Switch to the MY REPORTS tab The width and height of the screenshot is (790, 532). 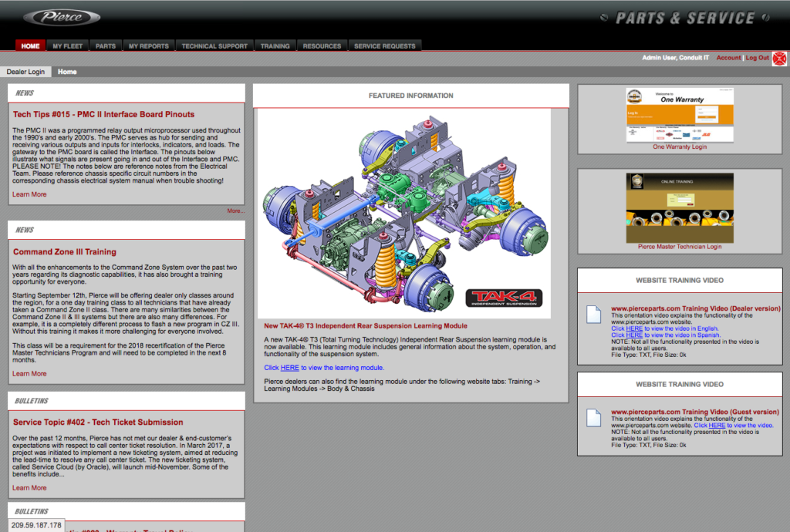[x=149, y=45]
